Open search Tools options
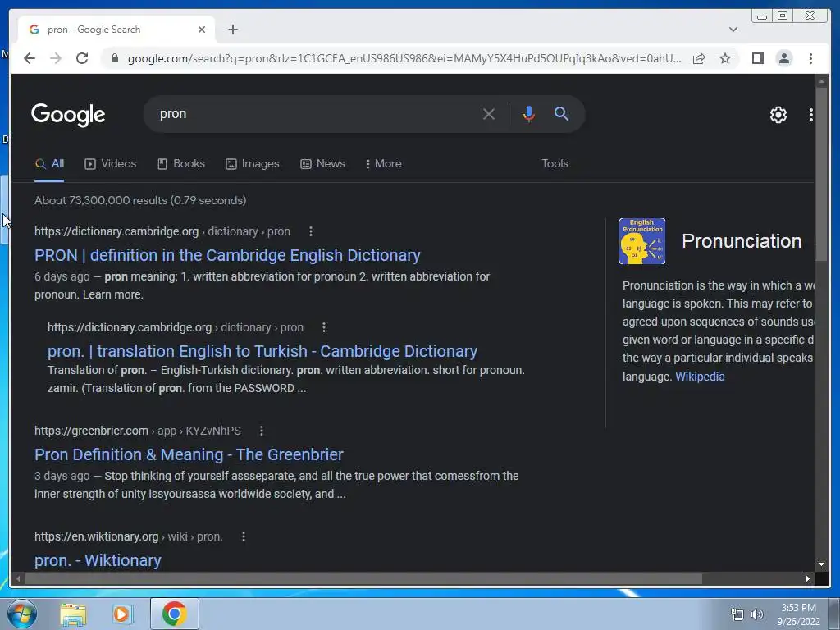The width and height of the screenshot is (840, 630). (x=555, y=164)
